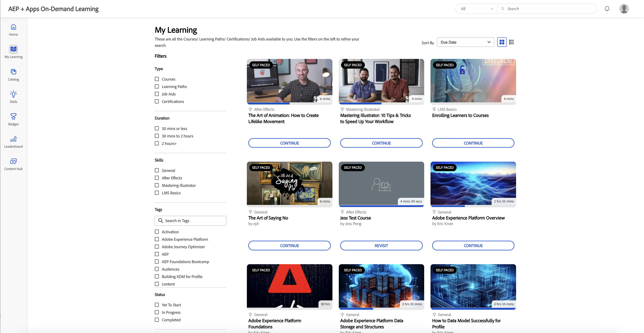Continue Enrolling Learners to Courses
This screenshot has width=644, height=333.
click(x=473, y=143)
